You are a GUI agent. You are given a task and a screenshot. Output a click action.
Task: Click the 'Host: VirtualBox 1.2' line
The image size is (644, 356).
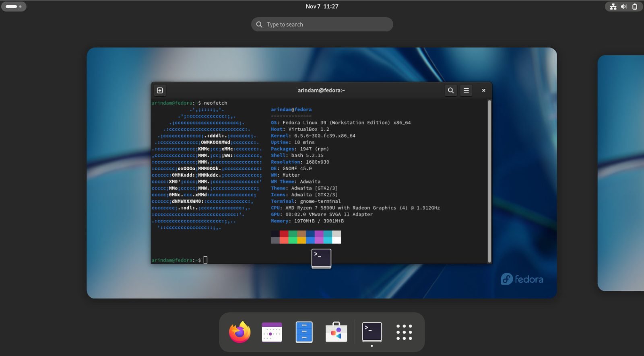coord(300,129)
